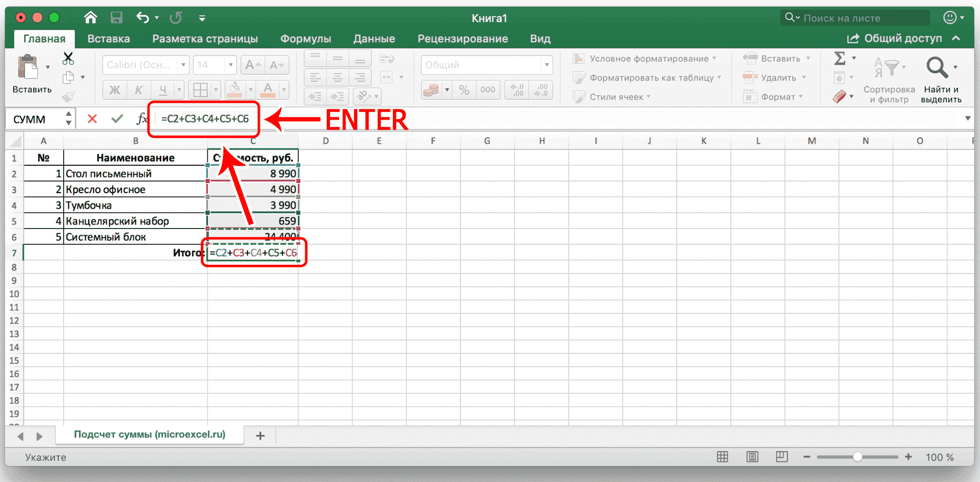The width and height of the screenshot is (980, 482).
Task: Expand the number format dropdown Общий
Action: 546,65
